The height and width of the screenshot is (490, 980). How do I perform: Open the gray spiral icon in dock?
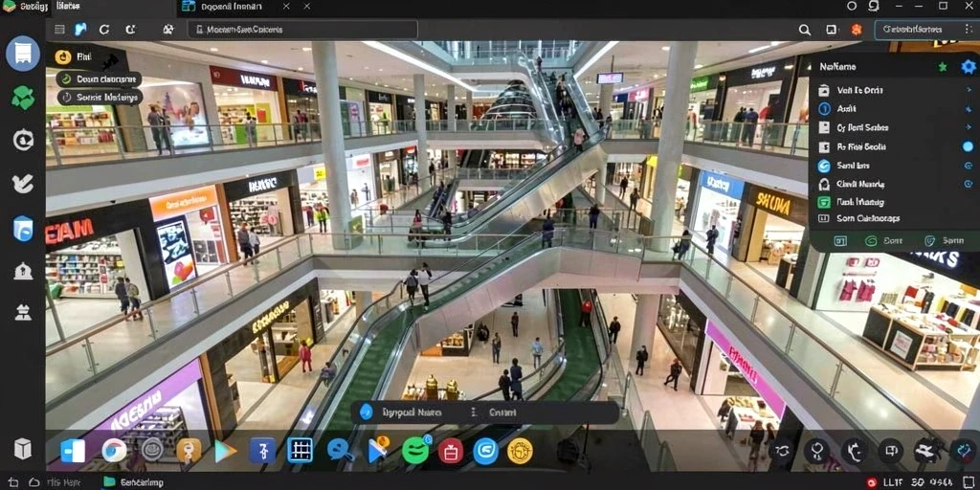tap(152, 450)
